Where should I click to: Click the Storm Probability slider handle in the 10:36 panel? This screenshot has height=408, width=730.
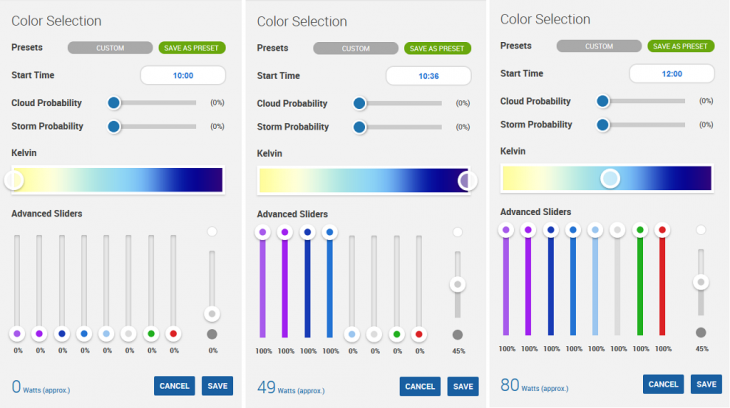point(360,127)
